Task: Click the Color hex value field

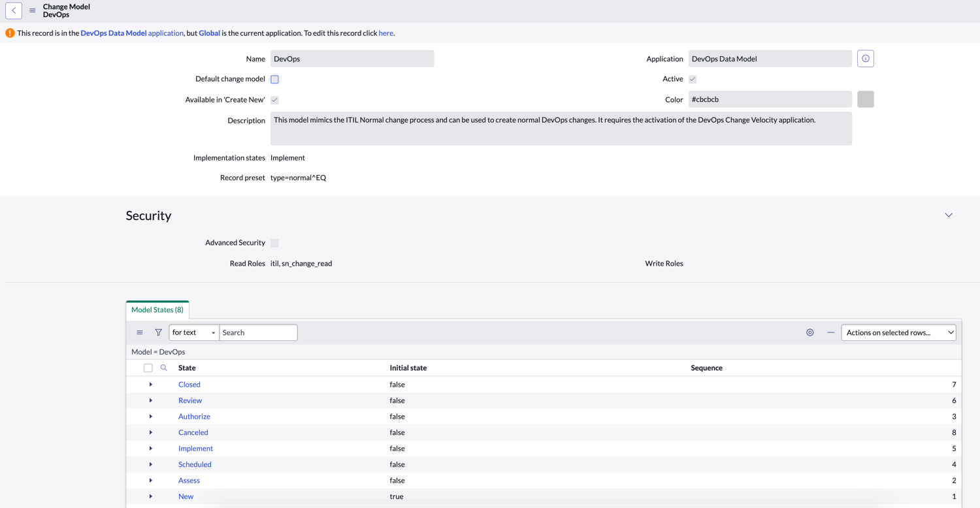Action: coord(770,99)
